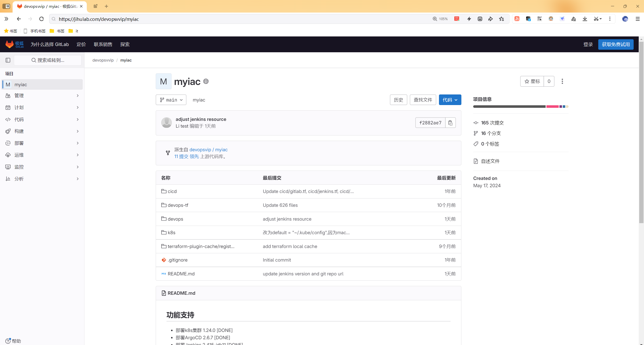Click the back navigation arrow
The width and height of the screenshot is (644, 345).
click(19, 19)
